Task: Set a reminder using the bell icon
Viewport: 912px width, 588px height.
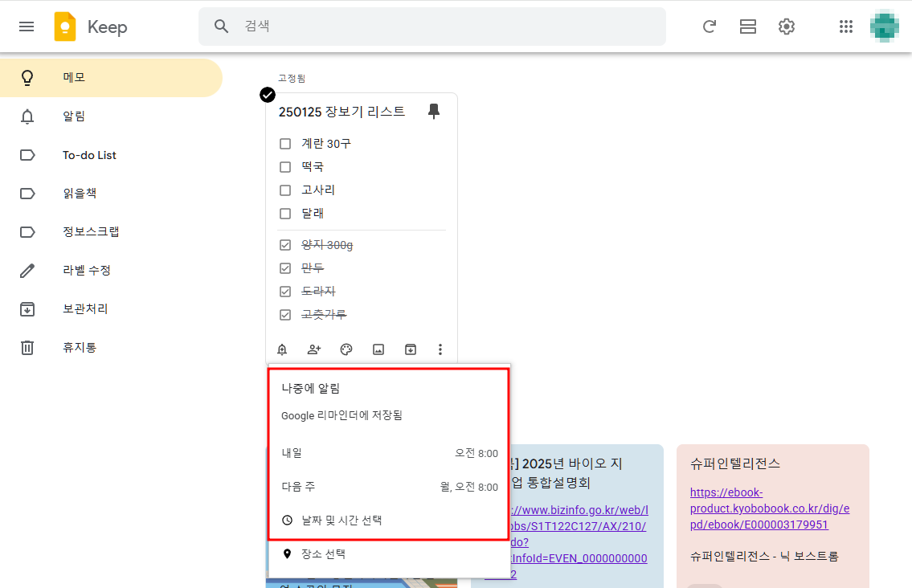Action: pos(281,349)
